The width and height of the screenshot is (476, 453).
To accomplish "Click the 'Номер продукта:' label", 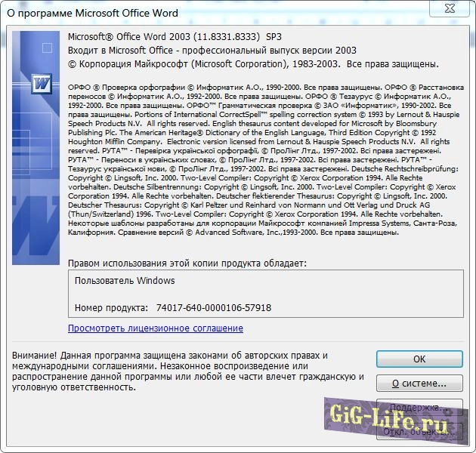I will tap(111, 308).
